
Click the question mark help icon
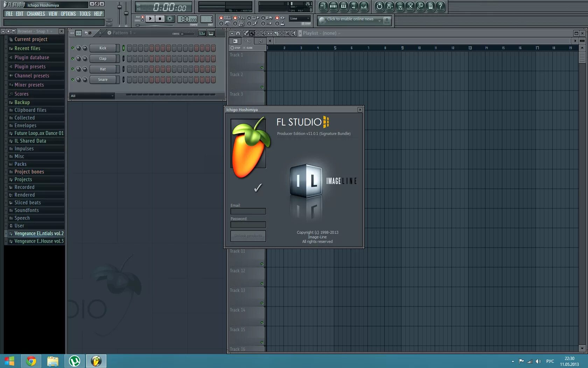point(440,6)
